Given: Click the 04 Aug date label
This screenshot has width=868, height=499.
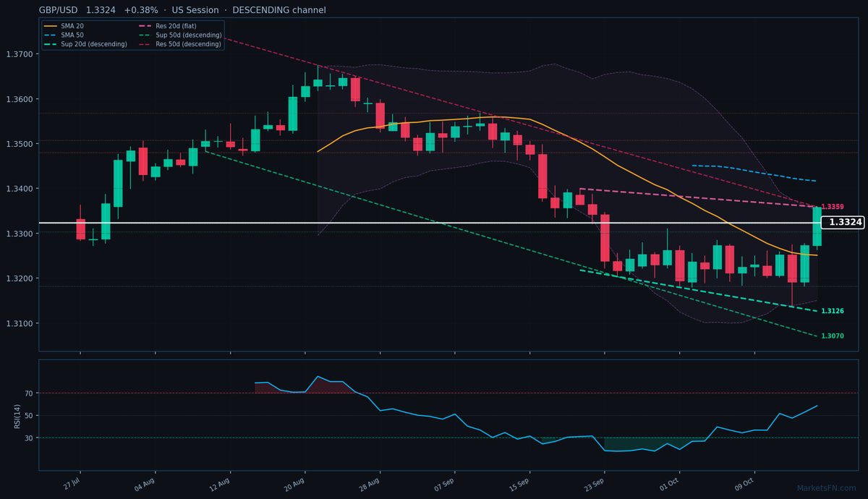Looking at the screenshot, I should (x=145, y=483).
